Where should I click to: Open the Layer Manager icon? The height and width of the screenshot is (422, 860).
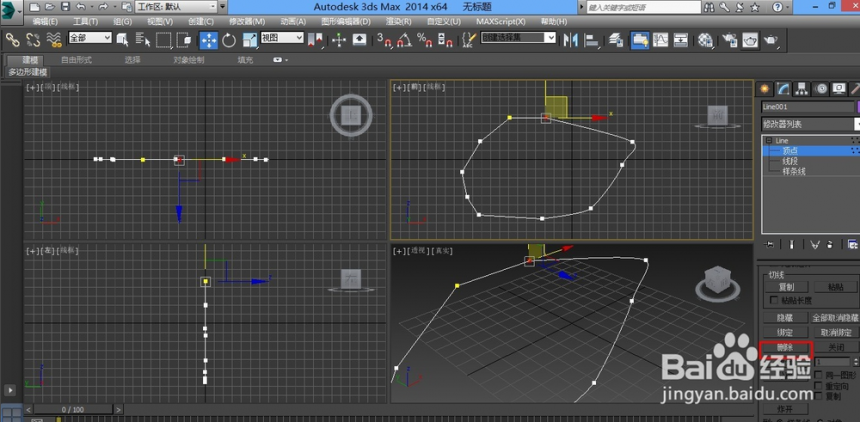point(616,40)
